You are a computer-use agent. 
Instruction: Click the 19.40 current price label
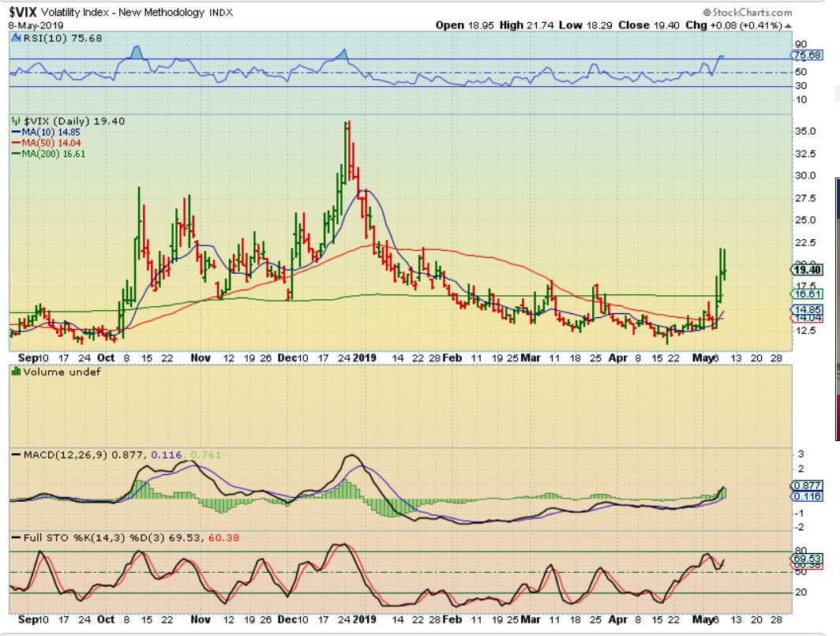(x=806, y=269)
